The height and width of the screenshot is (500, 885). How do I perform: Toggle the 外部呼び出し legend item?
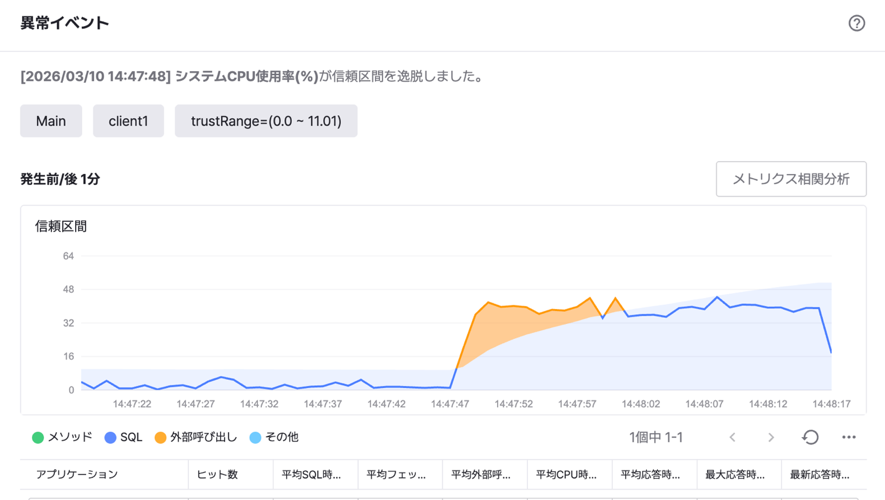tap(196, 437)
